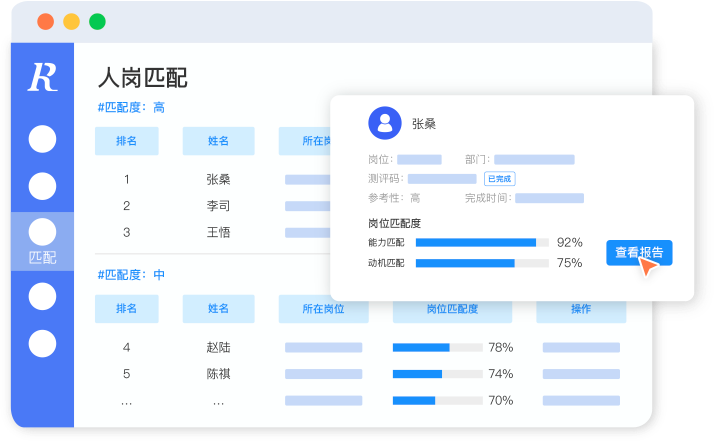Open the 匹配 sidebar item
714x442 pixels.
click(x=42, y=241)
